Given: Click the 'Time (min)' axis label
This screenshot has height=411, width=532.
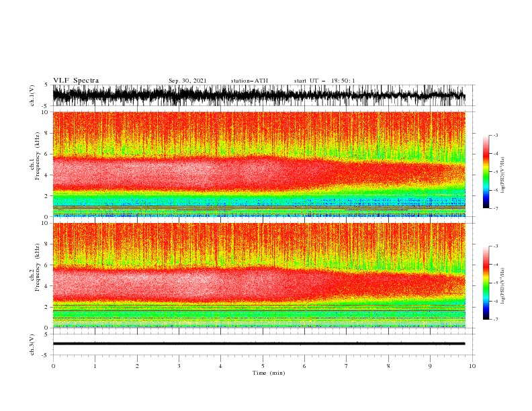Looking at the screenshot, I should point(269,373).
